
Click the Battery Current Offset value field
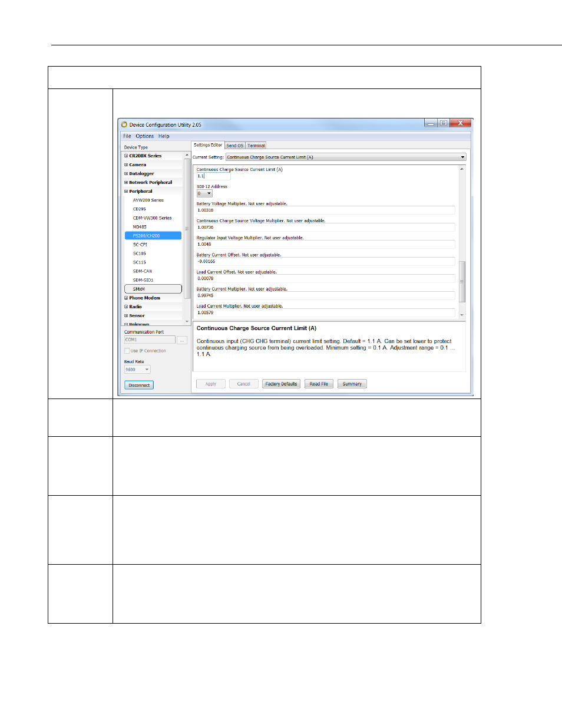pos(326,261)
